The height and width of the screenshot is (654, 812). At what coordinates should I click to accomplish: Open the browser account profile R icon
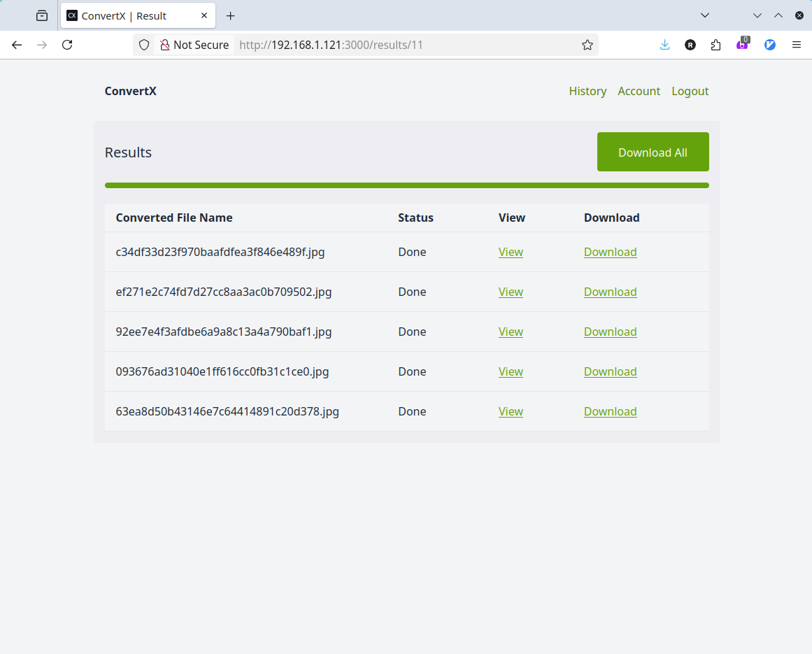click(x=690, y=44)
